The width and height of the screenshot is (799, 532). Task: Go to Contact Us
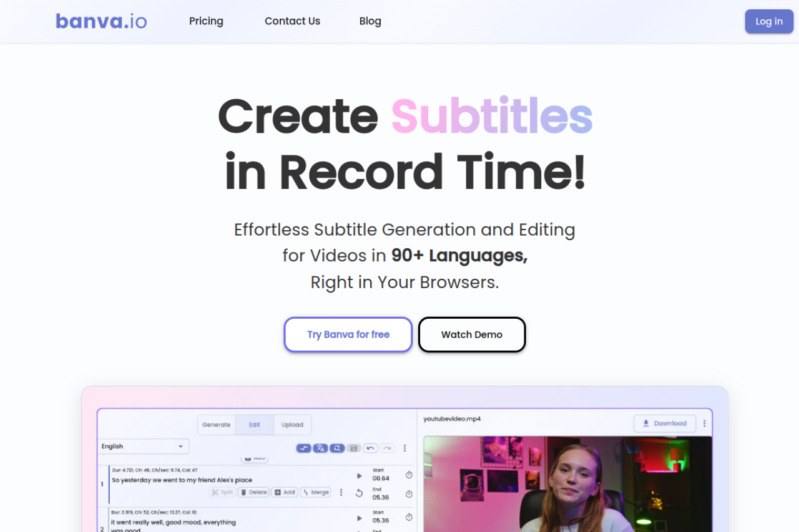292,21
